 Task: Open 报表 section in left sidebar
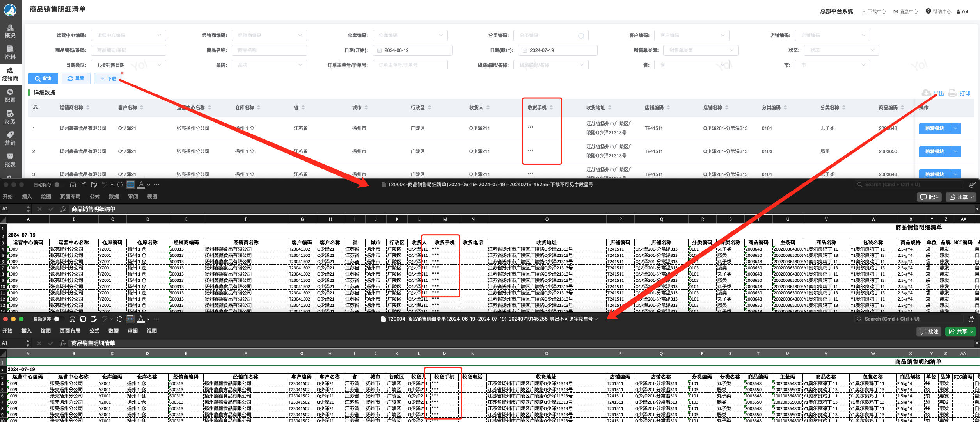pos(10,160)
